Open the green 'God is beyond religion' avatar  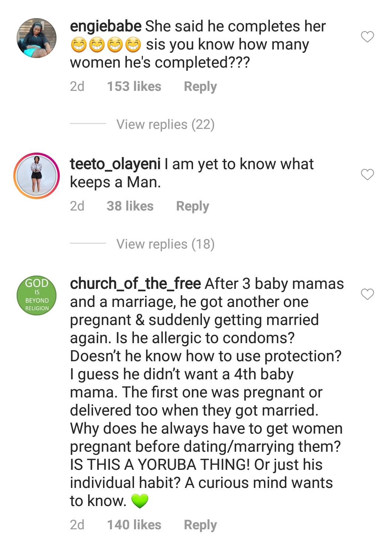37,295
